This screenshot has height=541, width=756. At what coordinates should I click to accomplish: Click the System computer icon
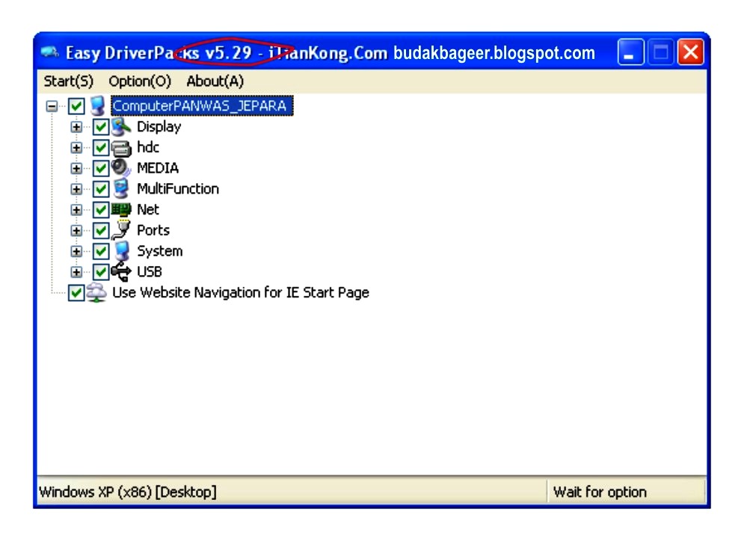tap(122, 251)
